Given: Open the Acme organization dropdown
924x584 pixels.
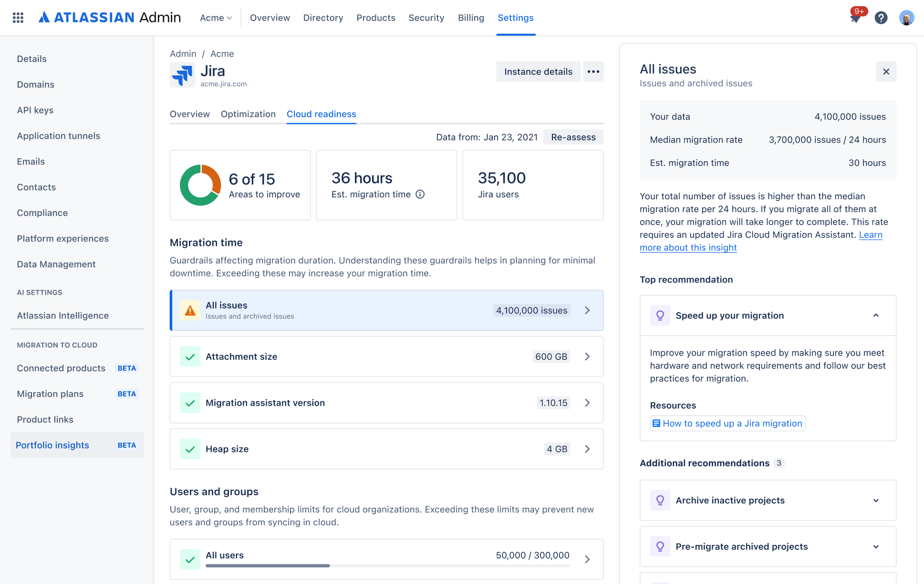Looking at the screenshot, I should point(216,18).
